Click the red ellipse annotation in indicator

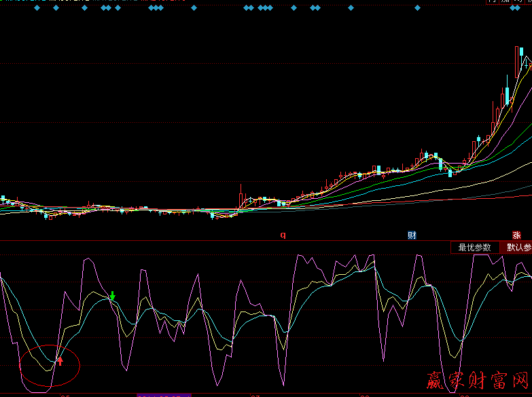[x=50, y=366]
